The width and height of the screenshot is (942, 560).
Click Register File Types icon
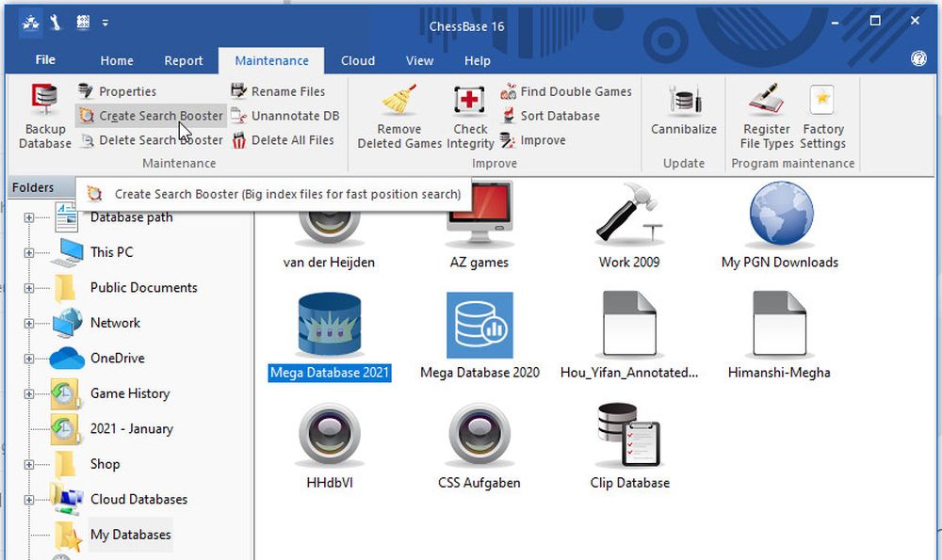pyautogui.click(x=767, y=102)
